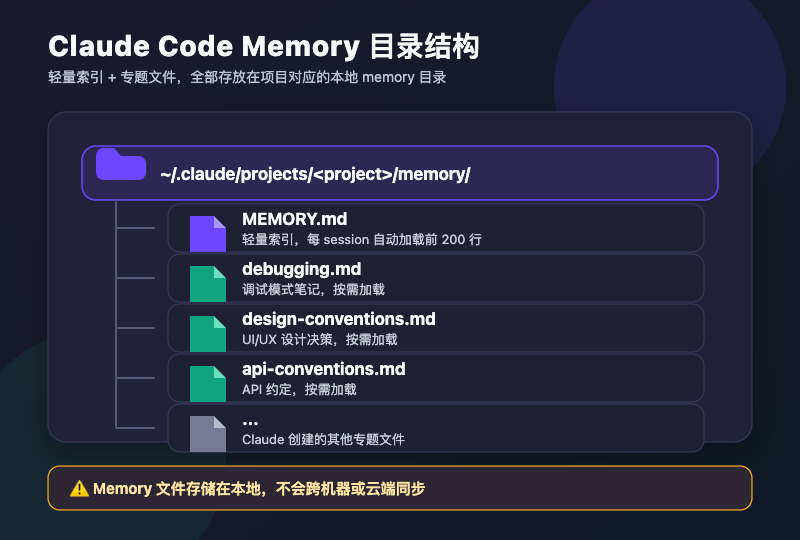Select the MEMORY.md file name
This screenshot has height=540, width=800.
(x=294, y=219)
